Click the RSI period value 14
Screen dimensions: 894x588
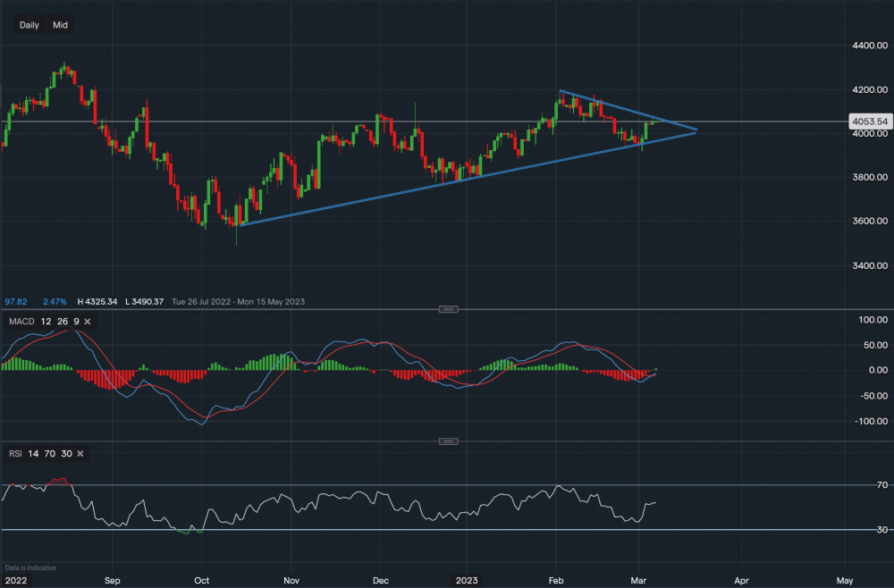pos(33,454)
